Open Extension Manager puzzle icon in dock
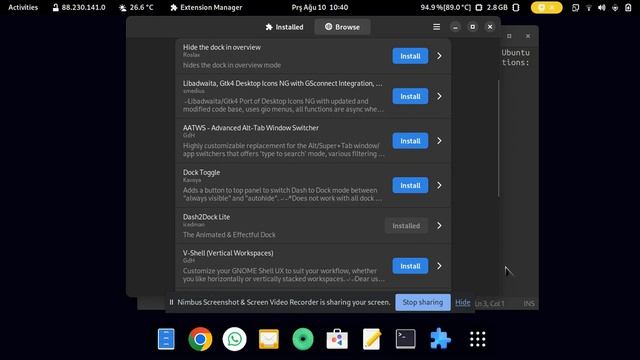Screen dimensions: 640x360 pyautogui.click(x=440, y=339)
